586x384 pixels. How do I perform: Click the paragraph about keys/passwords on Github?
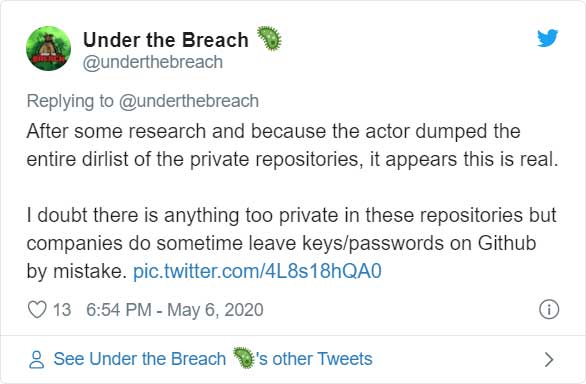coord(292,243)
